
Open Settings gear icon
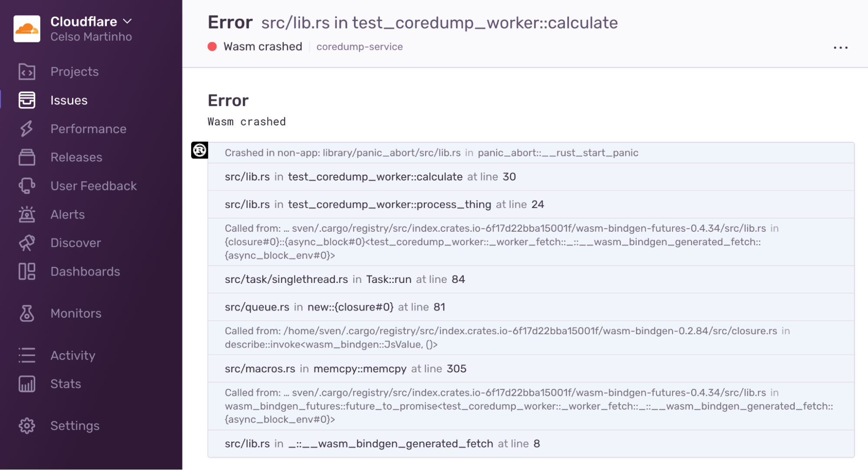click(x=27, y=426)
